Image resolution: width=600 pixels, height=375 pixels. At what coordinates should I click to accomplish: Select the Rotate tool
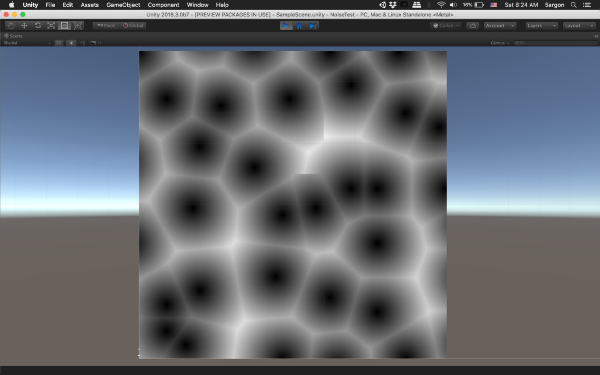(x=38, y=26)
